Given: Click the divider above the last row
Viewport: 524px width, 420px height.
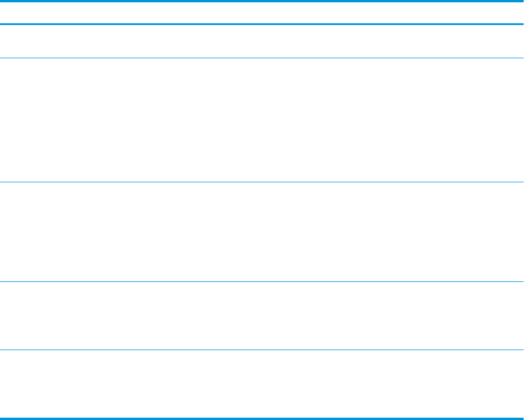Looking at the screenshot, I should click(262, 350).
